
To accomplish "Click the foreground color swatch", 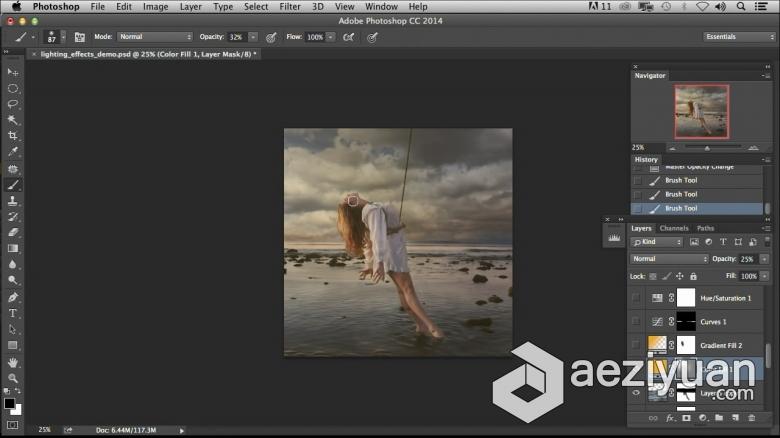I will point(9,404).
